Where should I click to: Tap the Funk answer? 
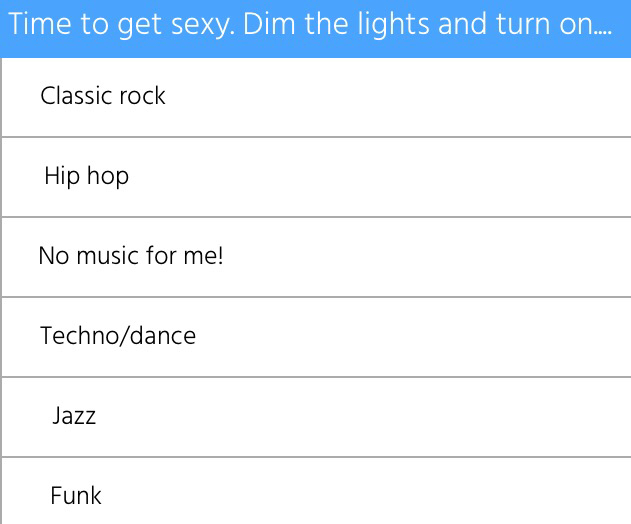(76, 495)
